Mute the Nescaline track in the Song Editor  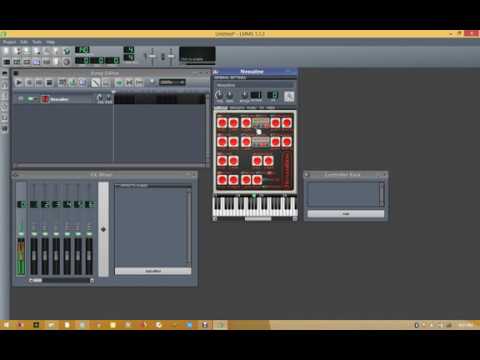click(31, 99)
